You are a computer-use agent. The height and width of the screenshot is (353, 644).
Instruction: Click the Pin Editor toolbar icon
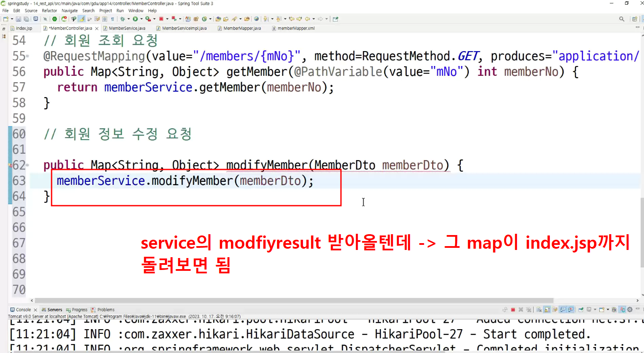coord(335,19)
